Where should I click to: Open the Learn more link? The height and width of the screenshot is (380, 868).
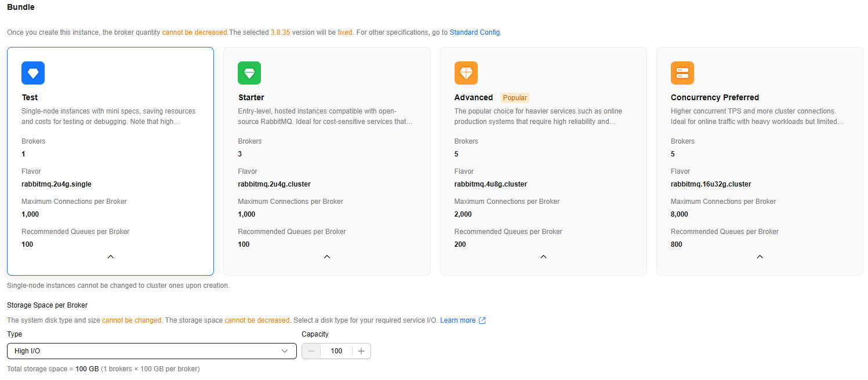(x=457, y=320)
